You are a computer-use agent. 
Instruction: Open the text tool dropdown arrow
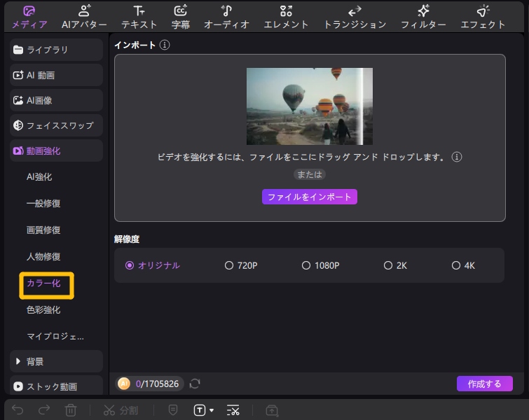212,410
